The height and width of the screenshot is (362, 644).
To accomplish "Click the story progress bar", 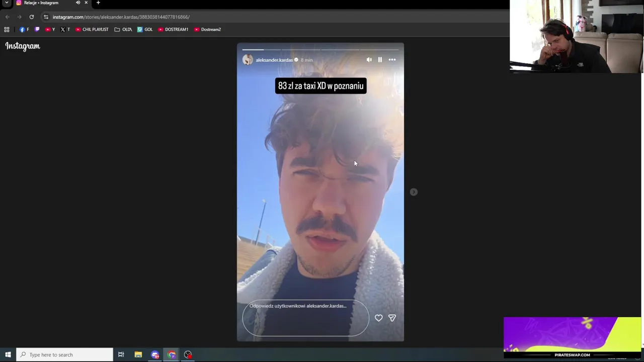I will point(320,49).
